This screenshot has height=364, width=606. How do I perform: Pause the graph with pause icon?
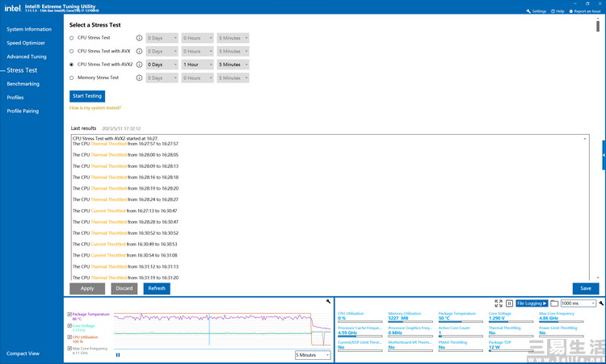coord(118,355)
